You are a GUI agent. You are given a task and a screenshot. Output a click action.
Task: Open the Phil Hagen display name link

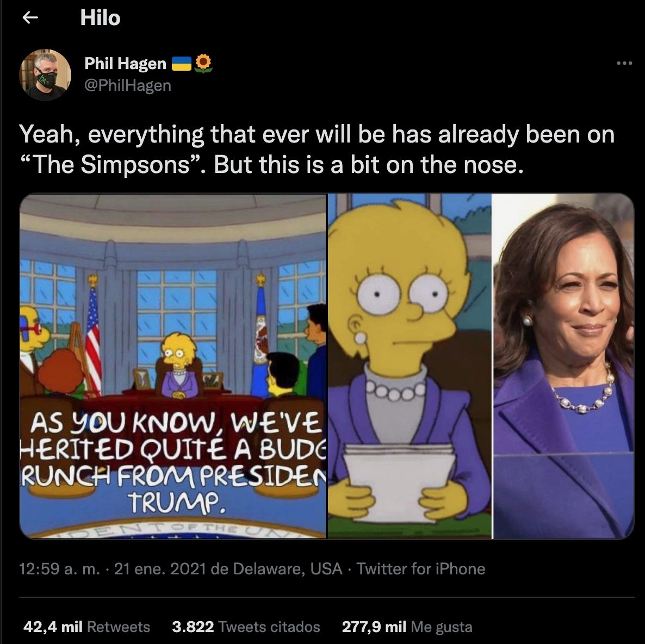pyautogui.click(x=125, y=64)
